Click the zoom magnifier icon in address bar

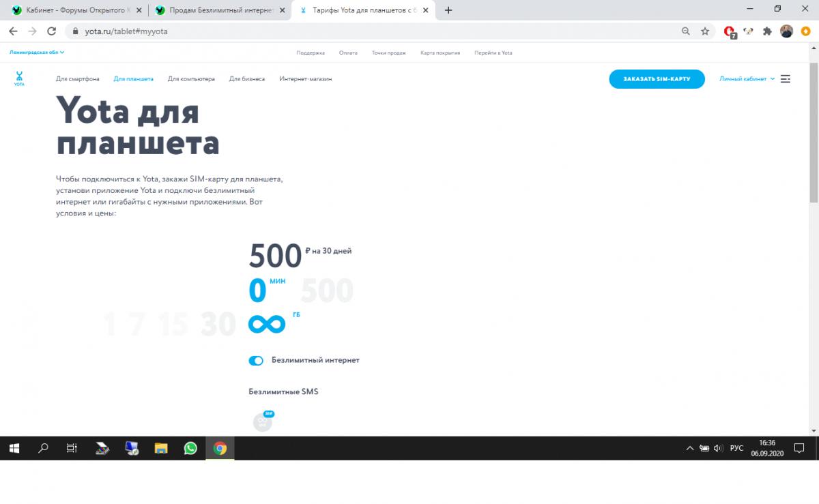coord(686,31)
